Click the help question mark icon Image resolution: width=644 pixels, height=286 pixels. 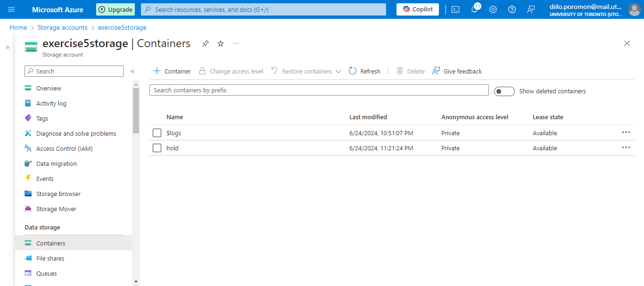click(x=512, y=9)
